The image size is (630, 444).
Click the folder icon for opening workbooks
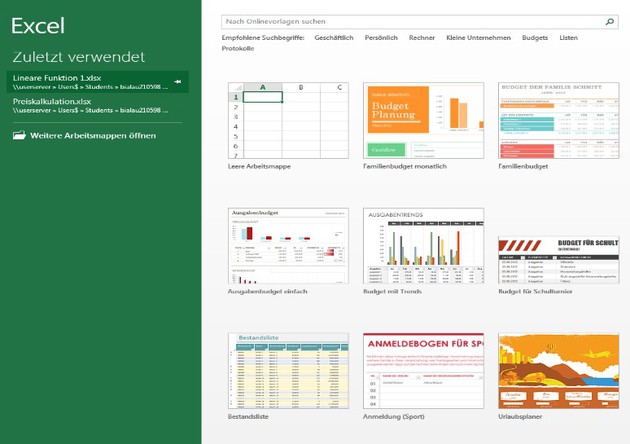(x=19, y=135)
